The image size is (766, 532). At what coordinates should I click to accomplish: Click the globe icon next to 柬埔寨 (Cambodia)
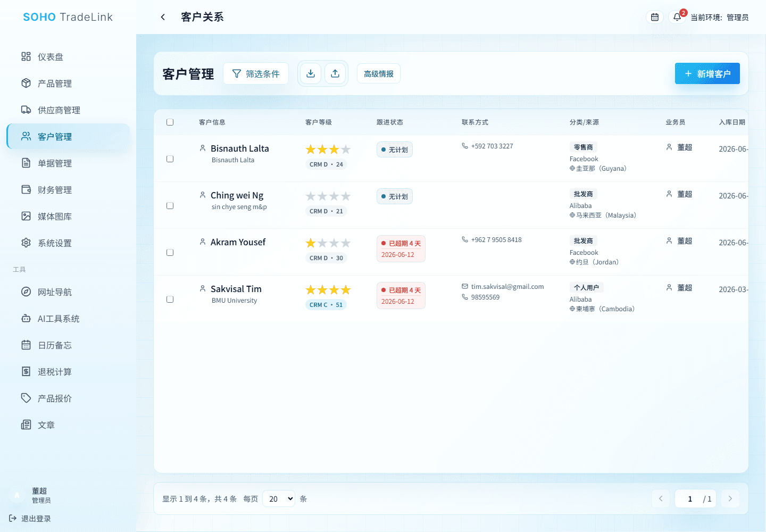pyautogui.click(x=572, y=309)
